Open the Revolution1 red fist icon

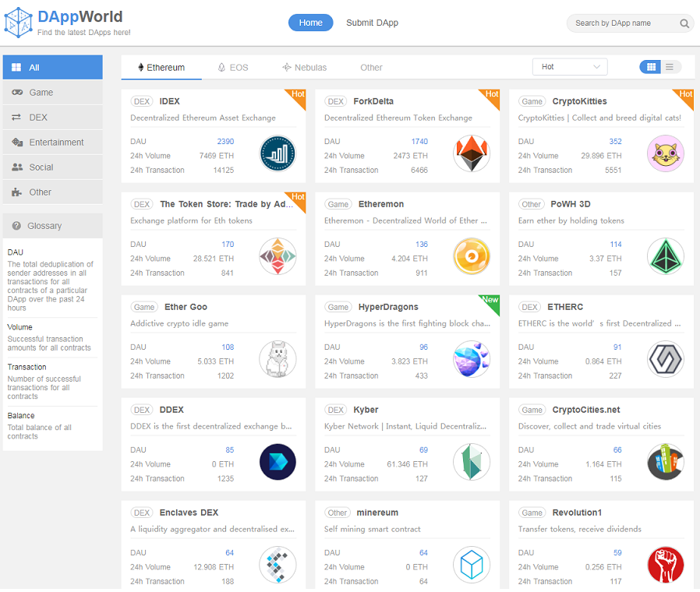(x=665, y=565)
